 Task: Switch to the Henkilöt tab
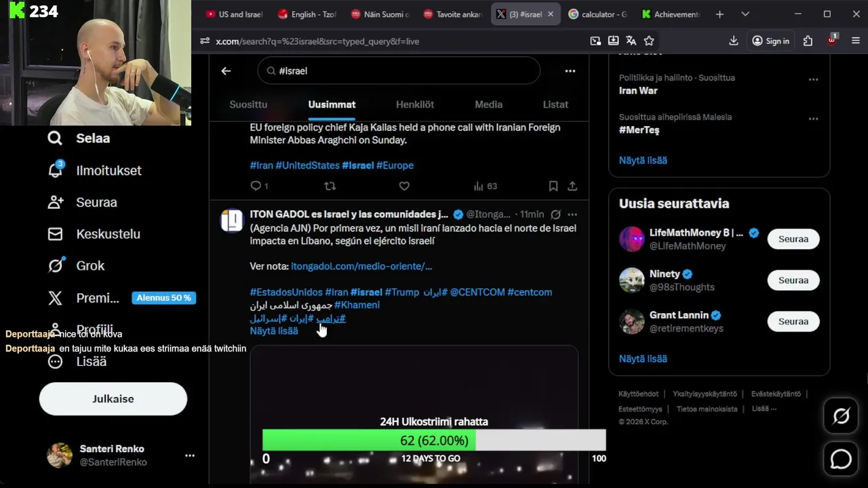(x=415, y=104)
